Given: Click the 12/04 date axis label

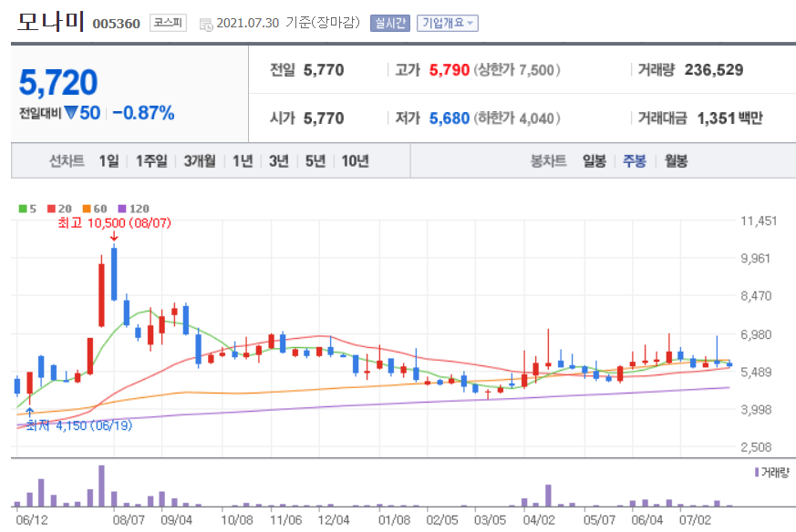Looking at the screenshot, I should 334,520.
